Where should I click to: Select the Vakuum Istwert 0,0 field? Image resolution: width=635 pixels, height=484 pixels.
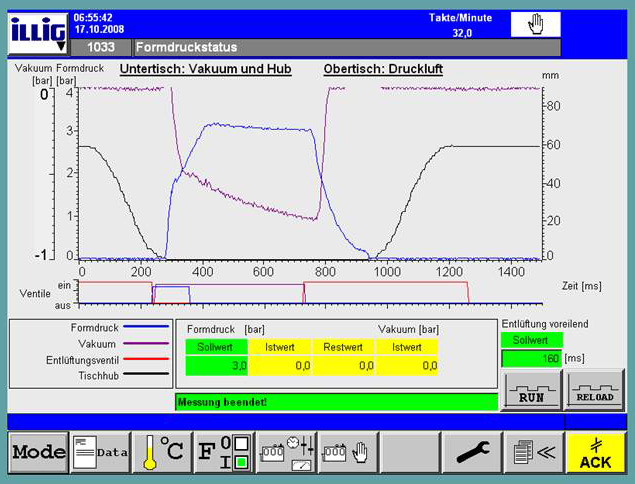(407, 366)
